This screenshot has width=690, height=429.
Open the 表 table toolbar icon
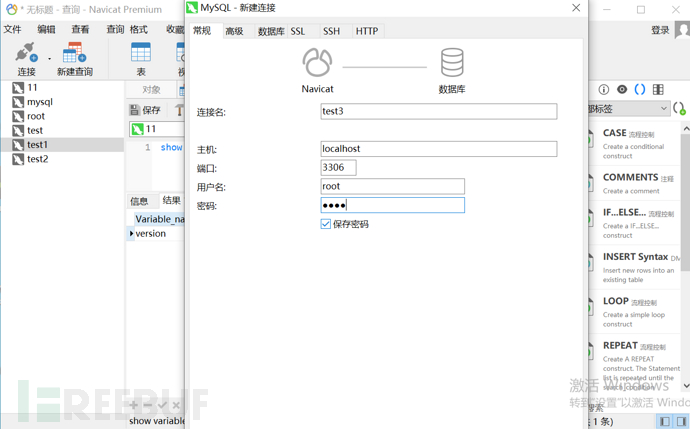(x=141, y=58)
